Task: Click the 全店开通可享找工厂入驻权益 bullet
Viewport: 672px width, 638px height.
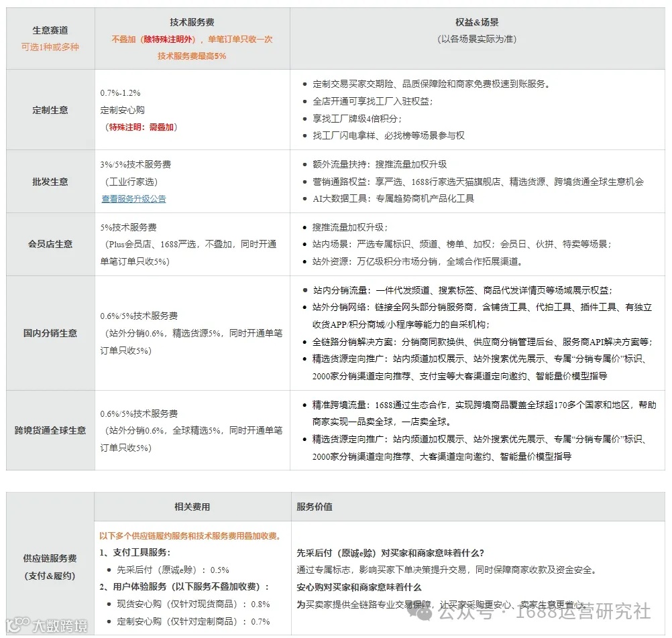Action: coord(372,101)
